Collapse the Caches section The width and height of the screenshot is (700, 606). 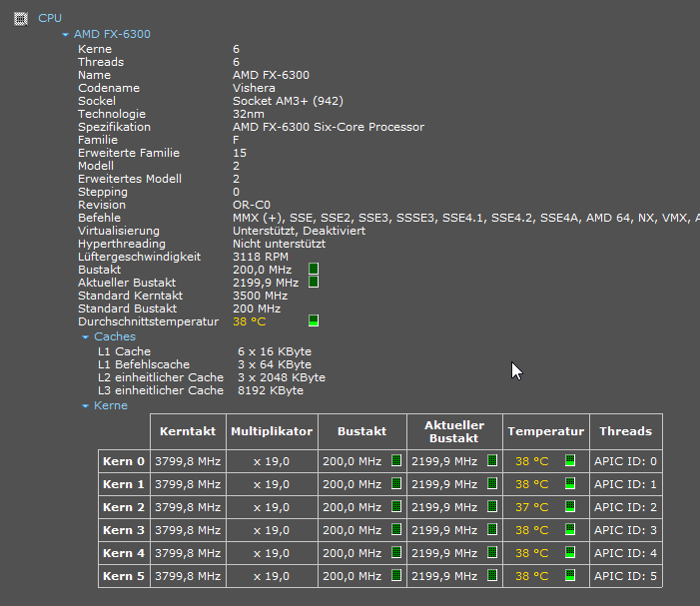[86, 336]
